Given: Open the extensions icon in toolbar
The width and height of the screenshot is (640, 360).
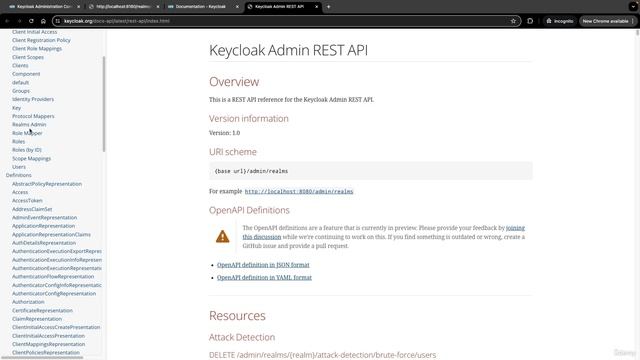Looking at the screenshot, I should [530, 21].
